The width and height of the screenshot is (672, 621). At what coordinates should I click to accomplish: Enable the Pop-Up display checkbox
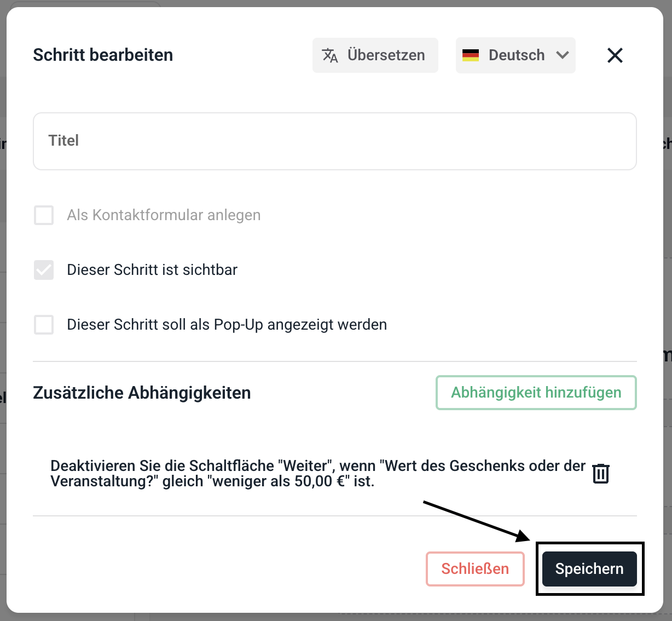[x=44, y=325]
